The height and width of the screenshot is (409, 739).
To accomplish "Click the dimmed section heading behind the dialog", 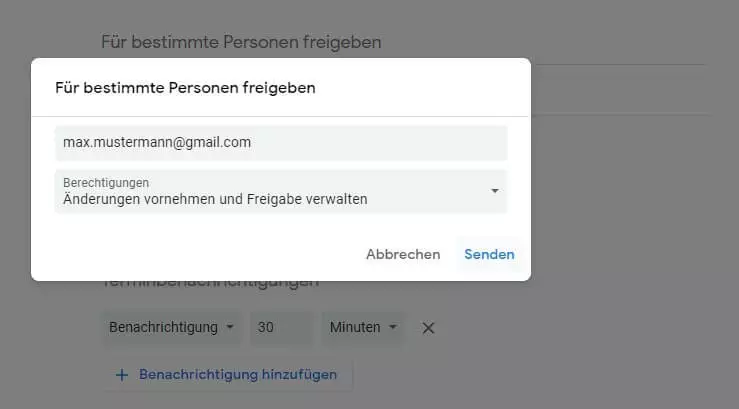I will 241,42.
